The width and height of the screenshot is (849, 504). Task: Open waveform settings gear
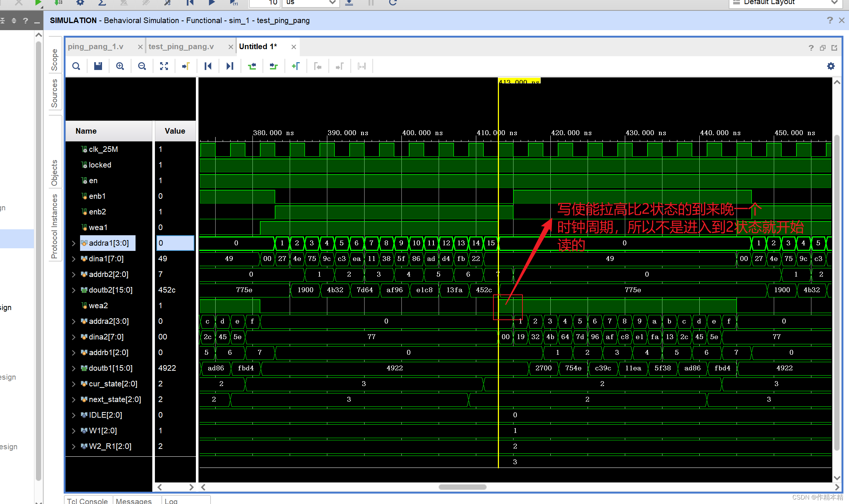pos(830,66)
